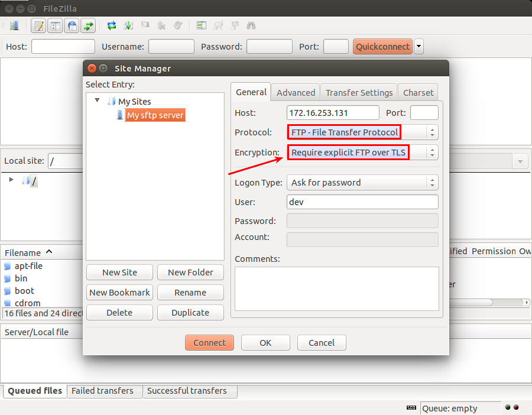Toggle synchronized browsing icon
Viewport: 532px width, 415px height.
point(235,25)
